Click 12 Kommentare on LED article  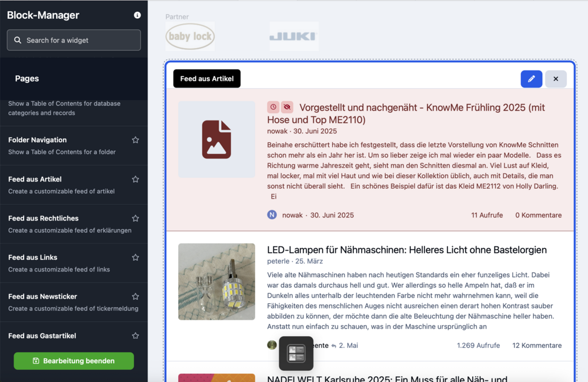(537, 345)
